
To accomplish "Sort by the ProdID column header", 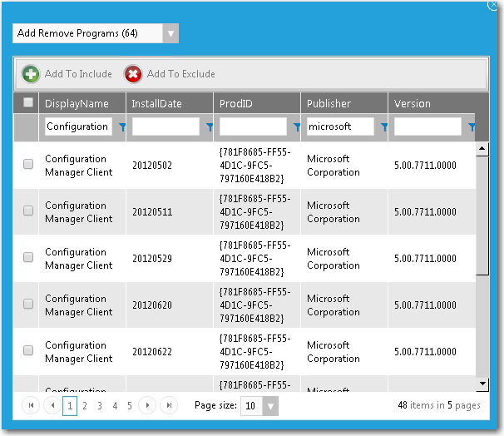I will pos(236,103).
